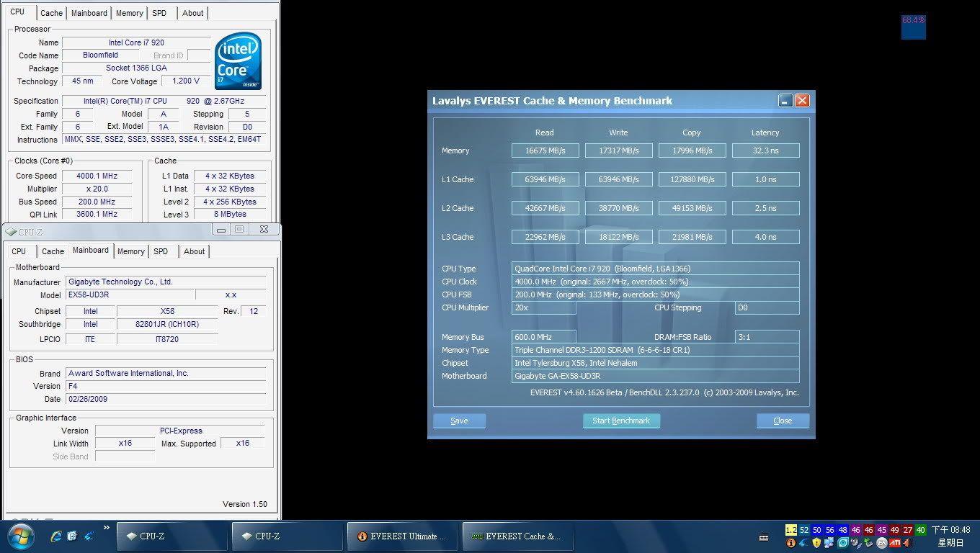Click L1 Cache Copy value '127880 MB/s'

692,179
